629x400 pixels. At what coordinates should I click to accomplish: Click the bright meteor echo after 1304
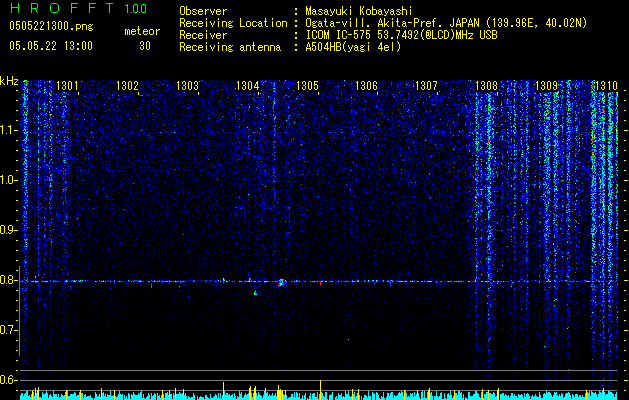click(x=281, y=282)
